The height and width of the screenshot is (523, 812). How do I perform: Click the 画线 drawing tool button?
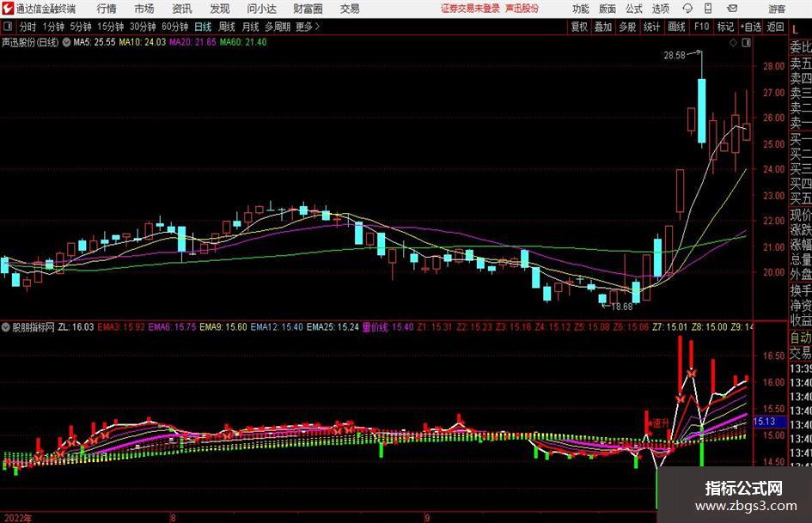677,27
